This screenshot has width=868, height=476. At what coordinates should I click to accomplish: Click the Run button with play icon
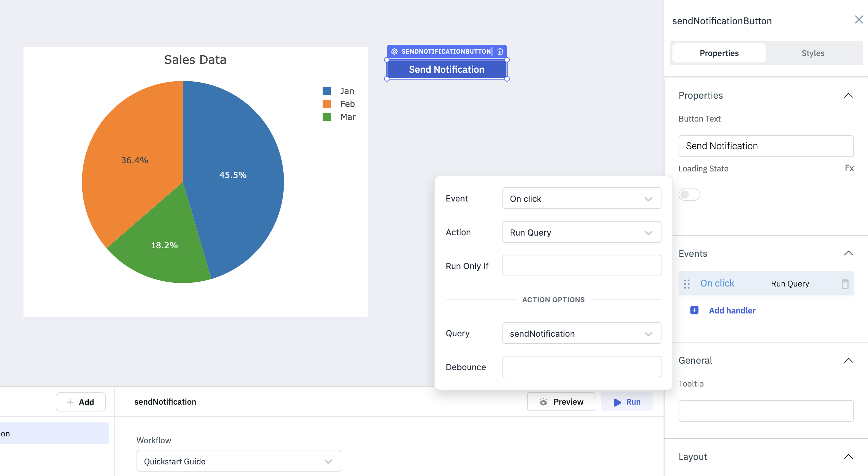(x=627, y=401)
